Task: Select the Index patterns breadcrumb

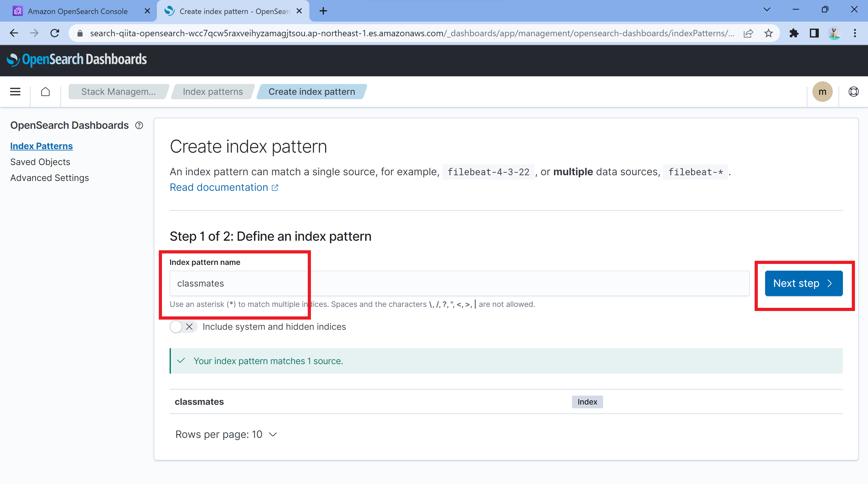Action: 212,91
